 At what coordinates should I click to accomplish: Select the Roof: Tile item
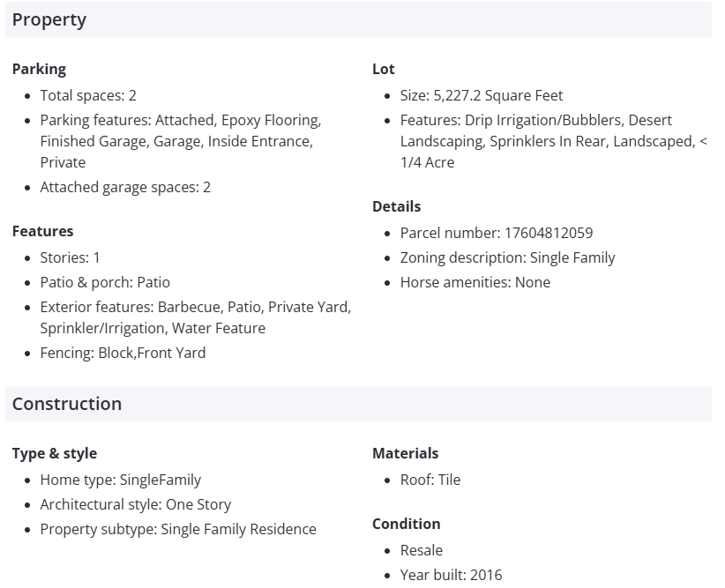430,480
